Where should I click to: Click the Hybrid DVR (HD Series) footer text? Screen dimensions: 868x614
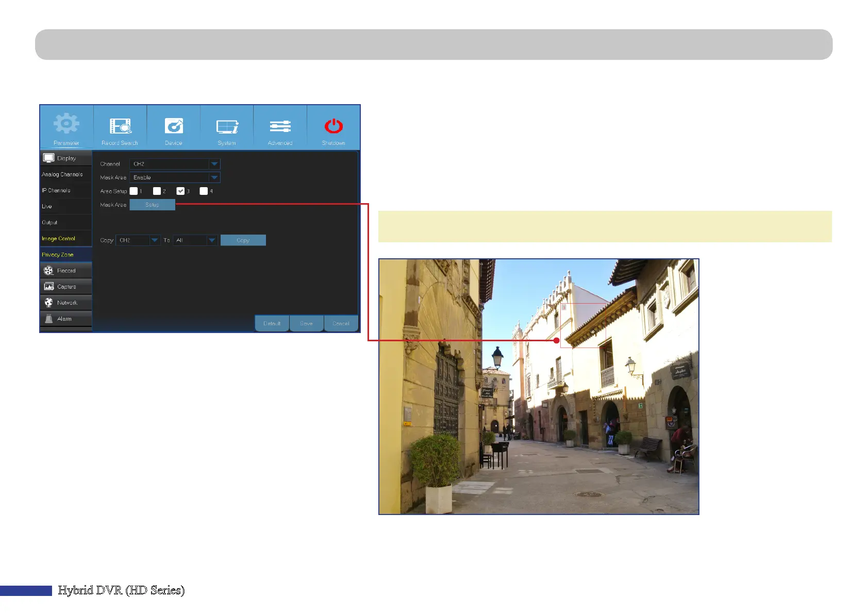pos(121,590)
